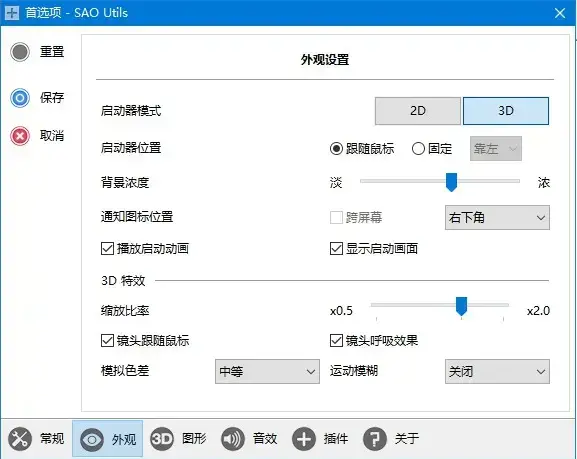577x459 pixels.
Task: Click the 取消 label
Action: [x=52, y=136]
